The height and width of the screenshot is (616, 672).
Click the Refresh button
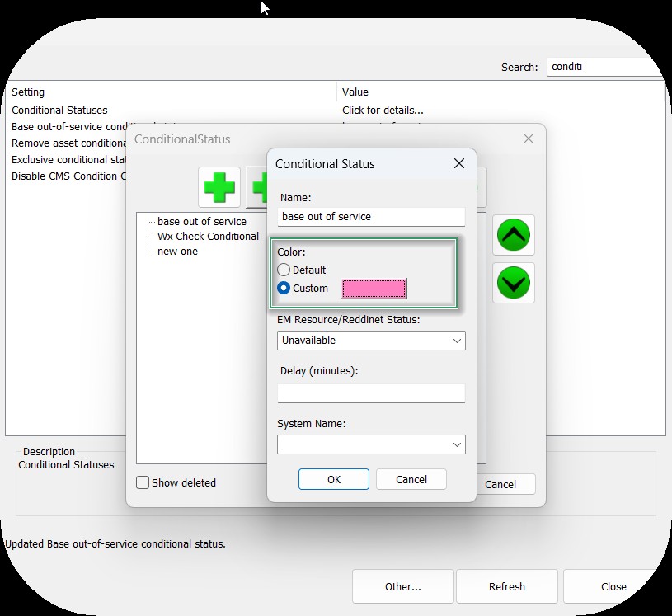[x=506, y=586]
